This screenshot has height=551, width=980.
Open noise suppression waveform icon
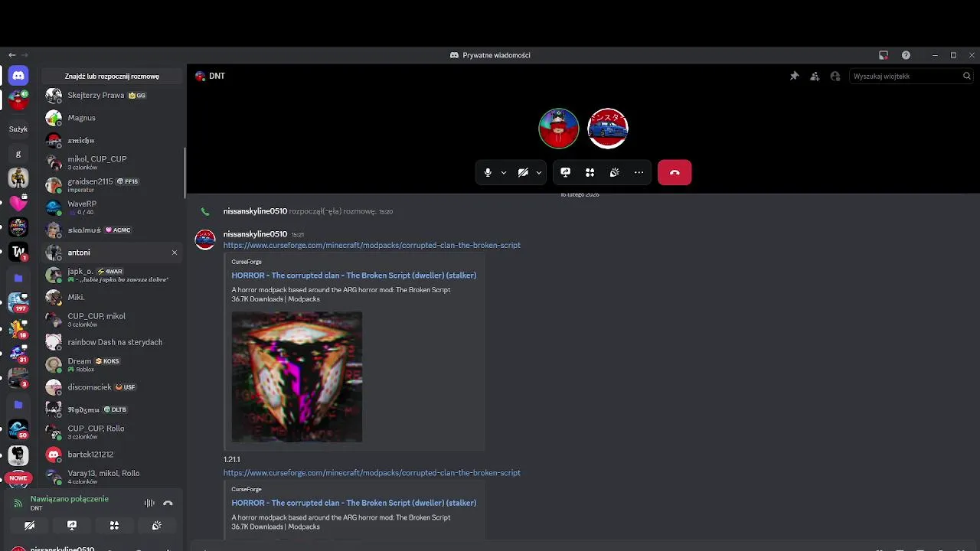pos(149,503)
